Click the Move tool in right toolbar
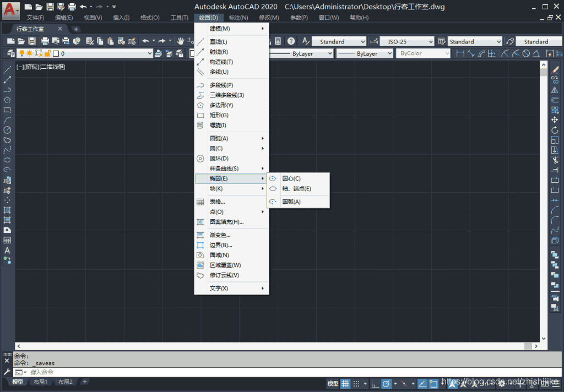The height and width of the screenshot is (392, 564). coord(555,120)
